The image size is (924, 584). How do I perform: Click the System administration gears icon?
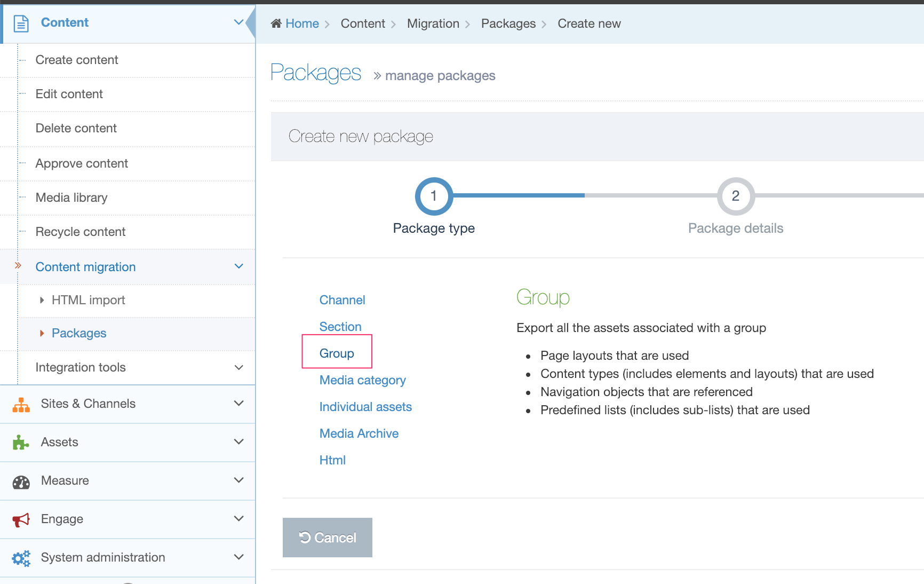pos(21,558)
